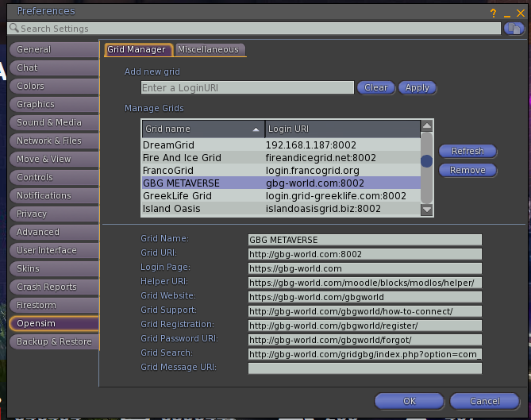Close the Preferences window with the X
Viewport: 531px width, 420px height.
521,13
